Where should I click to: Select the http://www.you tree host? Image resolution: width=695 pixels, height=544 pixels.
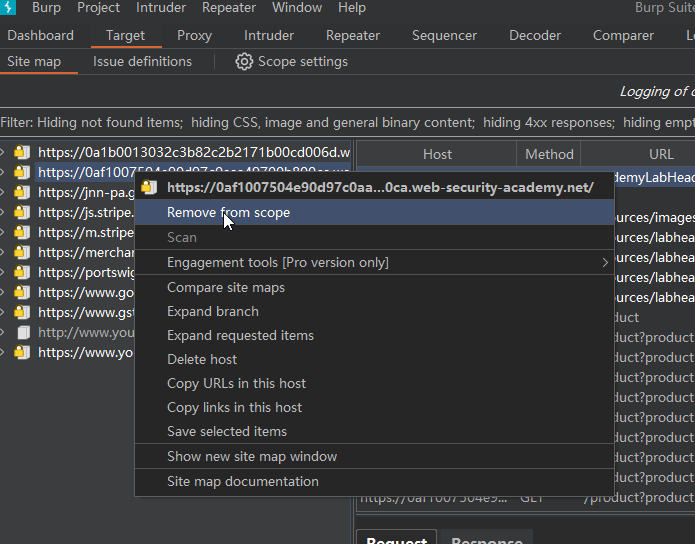click(86, 332)
